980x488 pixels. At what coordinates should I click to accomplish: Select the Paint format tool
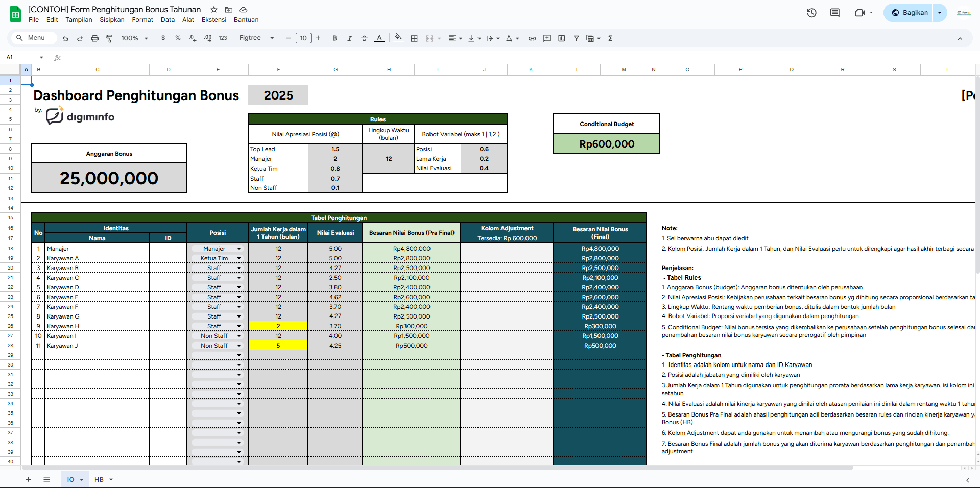(x=109, y=38)
